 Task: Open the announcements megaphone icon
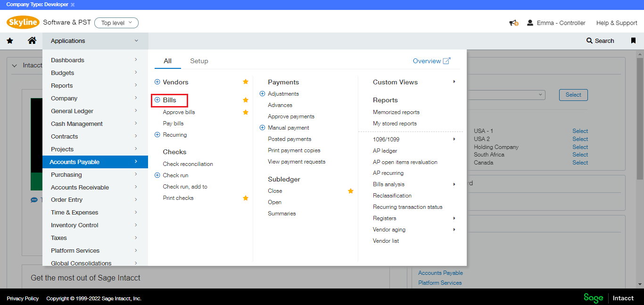pos(513,23)
